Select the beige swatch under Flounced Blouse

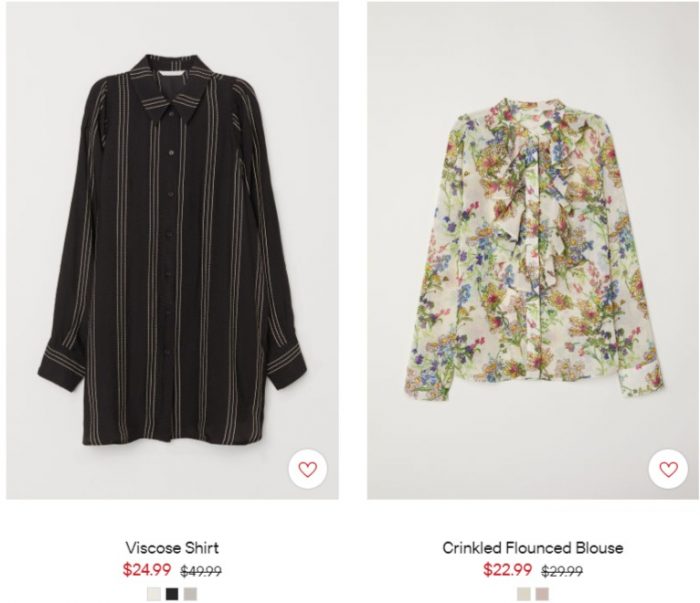point(524,594)
